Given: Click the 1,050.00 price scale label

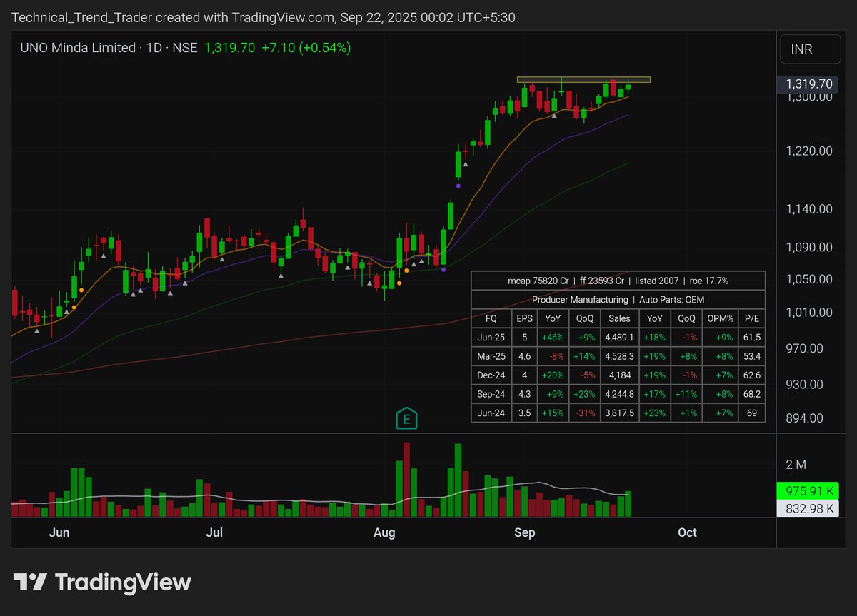Looking at the screenshot, I should (x=809, y=279).
